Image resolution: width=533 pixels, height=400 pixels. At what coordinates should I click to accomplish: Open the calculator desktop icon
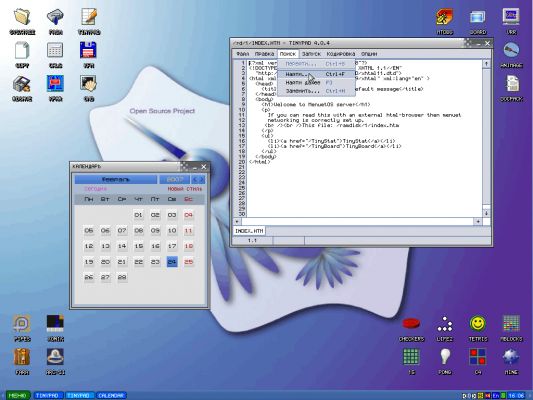point(55,50)
